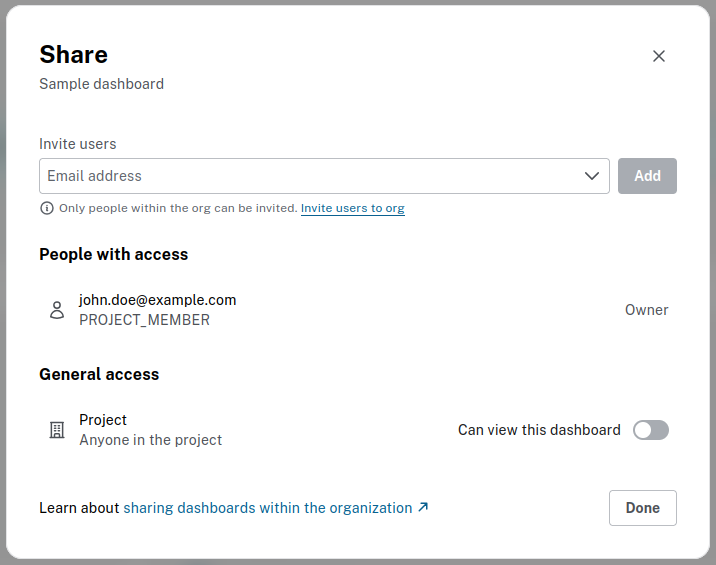This screenshot has width=716, height=565.
Task: Click the Owner role label
Action: 646,310
